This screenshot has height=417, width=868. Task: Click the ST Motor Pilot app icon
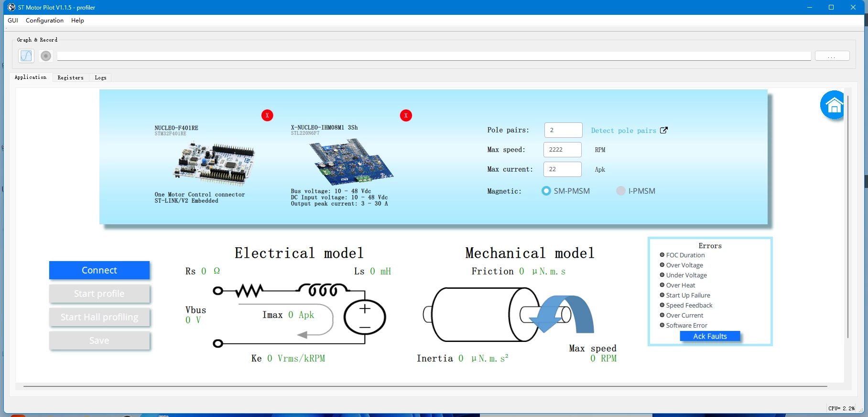pyautogui.click(x=11, y=7)
